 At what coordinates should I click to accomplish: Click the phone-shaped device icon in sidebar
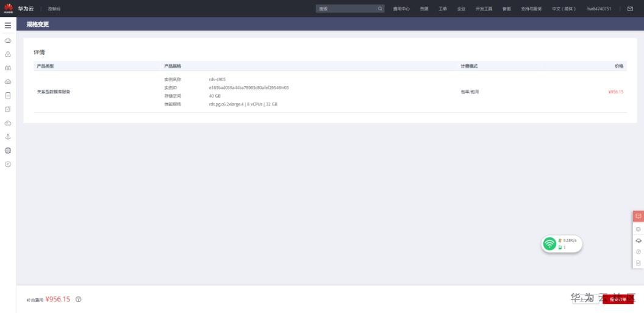coord(8,95)
